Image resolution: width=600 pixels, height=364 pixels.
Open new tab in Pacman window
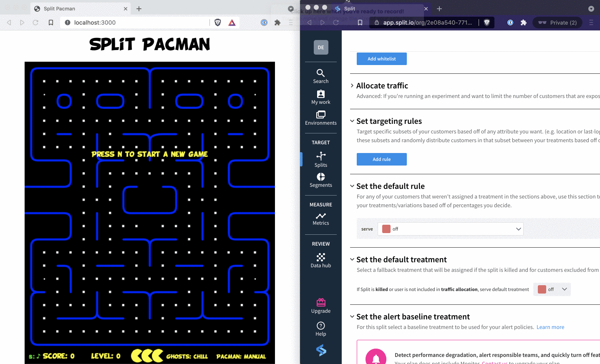(139, 9)
